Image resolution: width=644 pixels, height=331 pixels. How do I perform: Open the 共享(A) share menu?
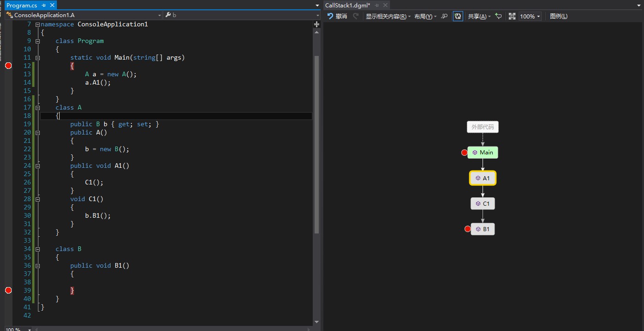click(x=479, y=16)
